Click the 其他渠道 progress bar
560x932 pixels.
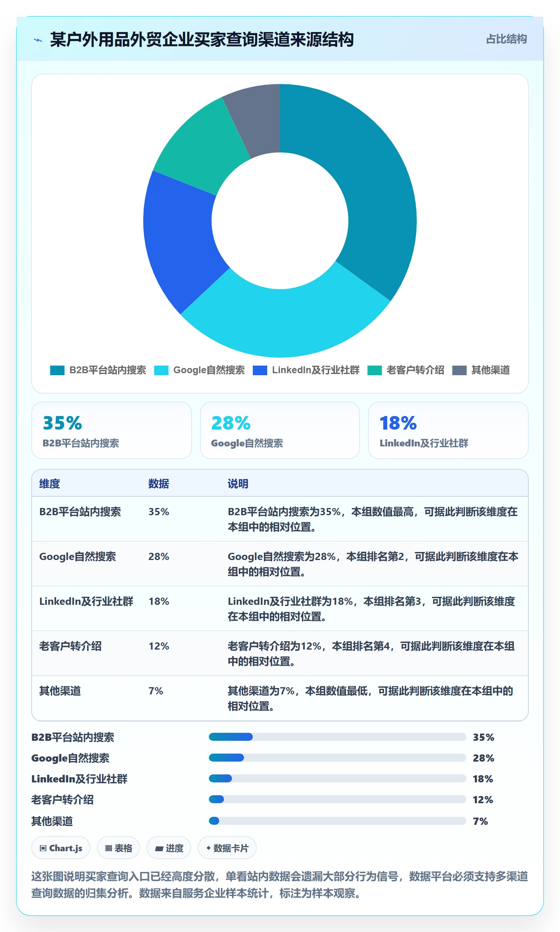[x=338, y=821]
